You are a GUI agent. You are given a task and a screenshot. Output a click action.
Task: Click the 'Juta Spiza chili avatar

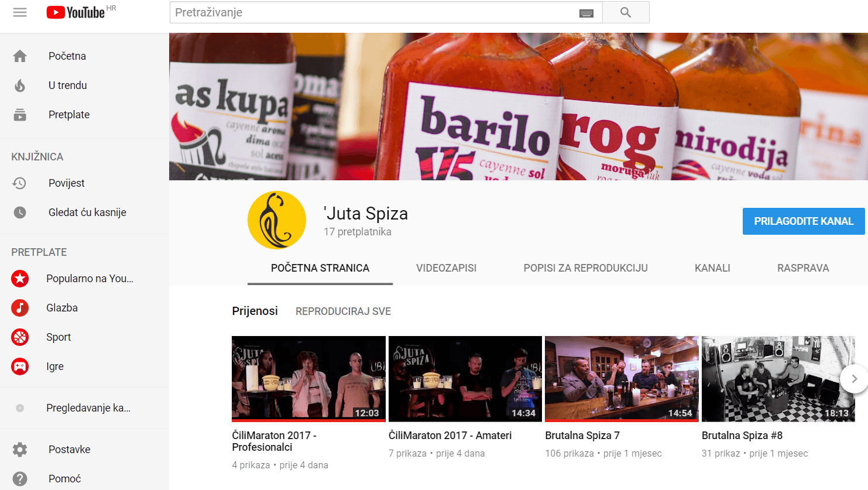[277, 220]
